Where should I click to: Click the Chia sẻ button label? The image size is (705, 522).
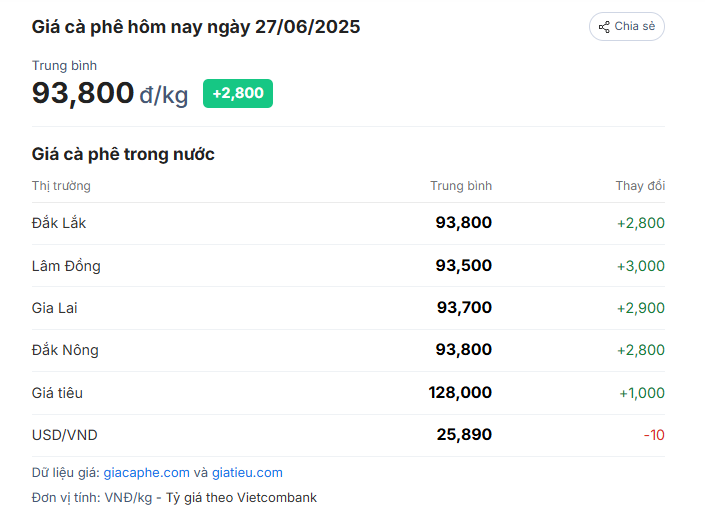point(634,27)
